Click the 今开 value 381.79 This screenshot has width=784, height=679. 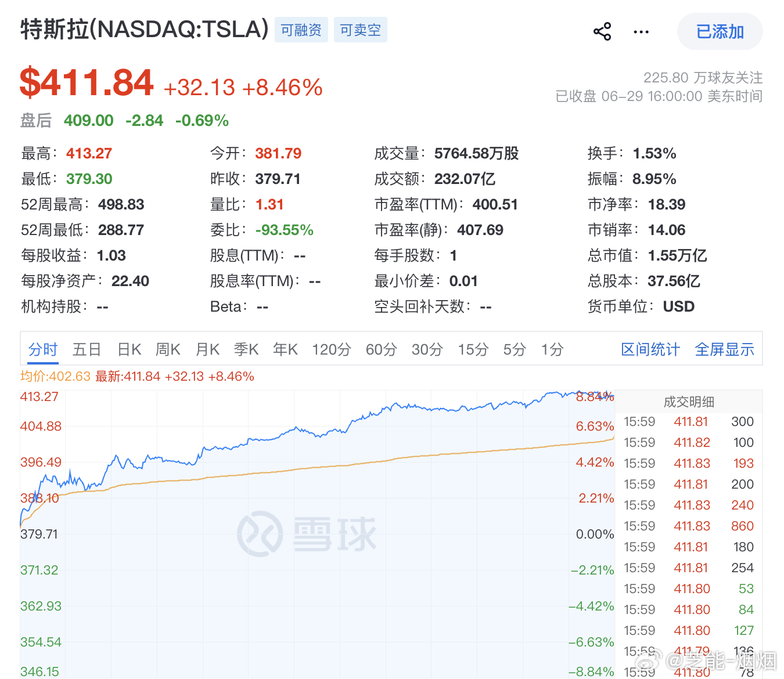(278, 154)
